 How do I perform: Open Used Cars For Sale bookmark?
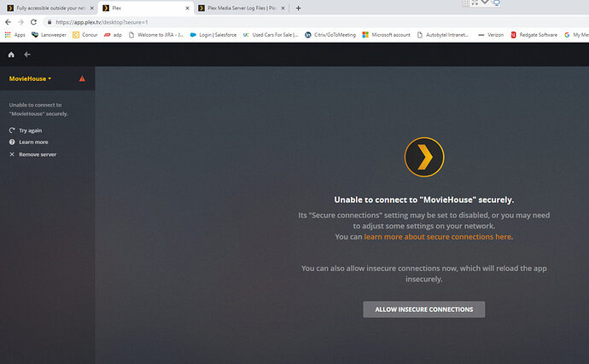pyautogui.click(x=271, y=35)
